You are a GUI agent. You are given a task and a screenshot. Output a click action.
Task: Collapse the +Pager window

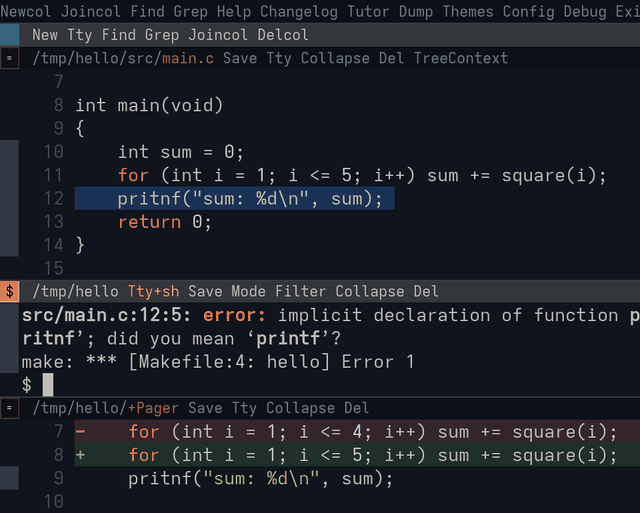click(x=300, y=408)
